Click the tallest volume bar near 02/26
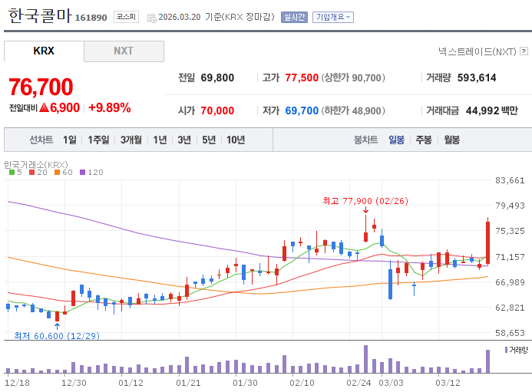532x392 pixels. 365,359
